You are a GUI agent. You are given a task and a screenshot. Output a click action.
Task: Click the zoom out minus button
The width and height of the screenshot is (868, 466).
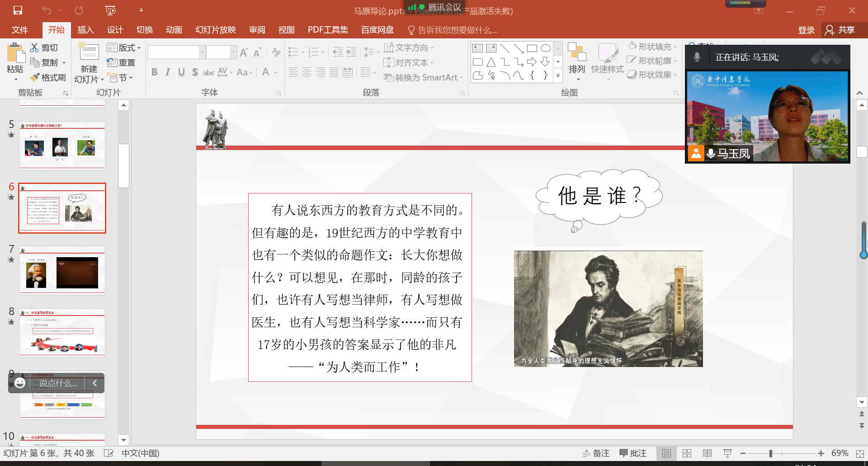pyautogui.click(x=743, y=453)
